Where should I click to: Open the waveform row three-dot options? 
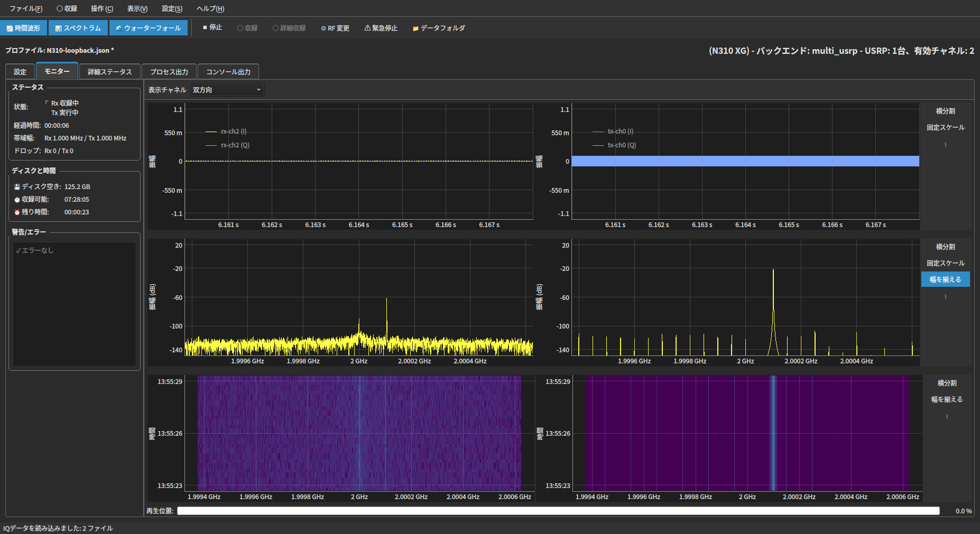pos(946,144)
